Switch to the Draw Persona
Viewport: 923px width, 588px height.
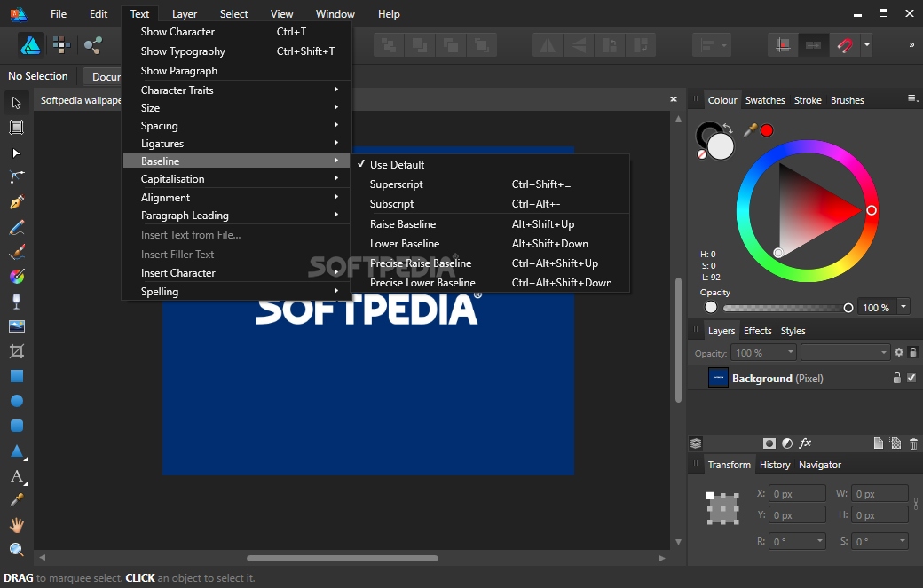(30, 45)
